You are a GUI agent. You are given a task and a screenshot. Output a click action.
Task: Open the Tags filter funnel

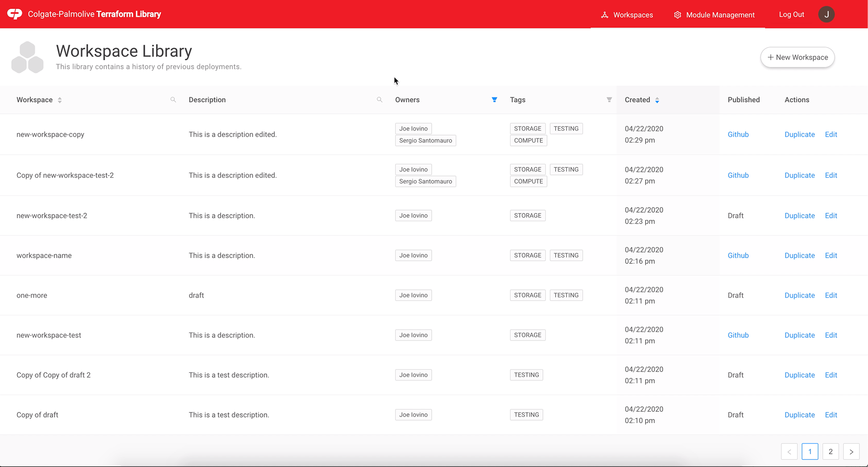pyautogui.click(x=609, y=100)
